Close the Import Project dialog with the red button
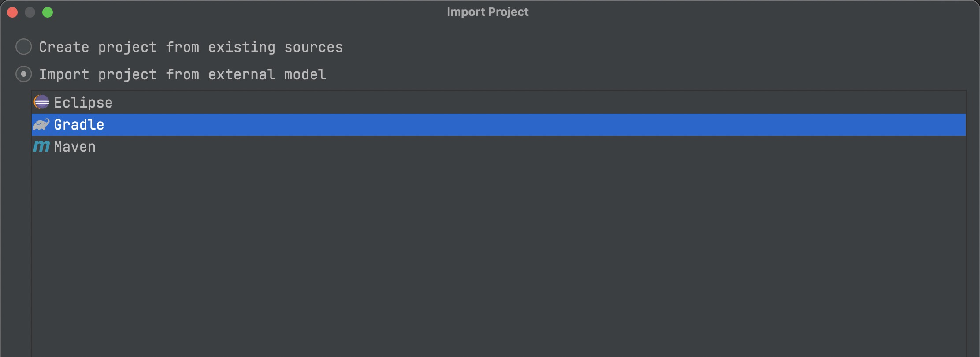Viewport: 980px width, 357px height. (x=12, y=12)
